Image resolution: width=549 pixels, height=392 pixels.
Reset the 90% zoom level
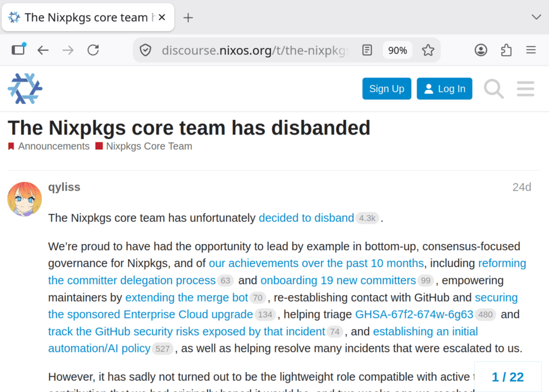(397, 50)
